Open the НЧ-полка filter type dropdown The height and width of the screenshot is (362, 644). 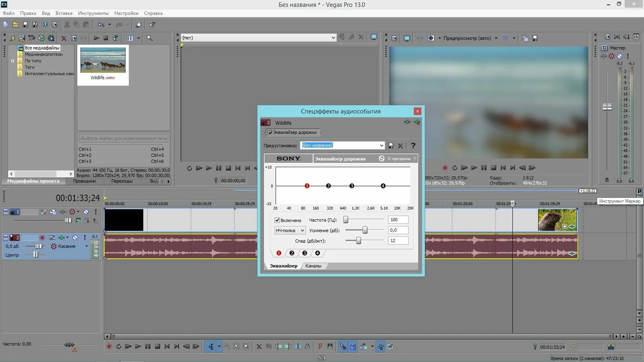click(x=290, y=230)
